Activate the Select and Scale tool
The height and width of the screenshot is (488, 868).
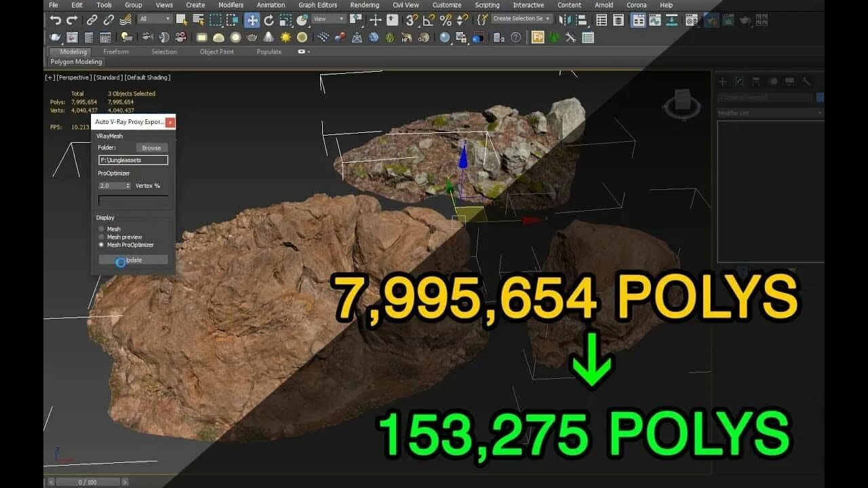(x=286, y=20)
